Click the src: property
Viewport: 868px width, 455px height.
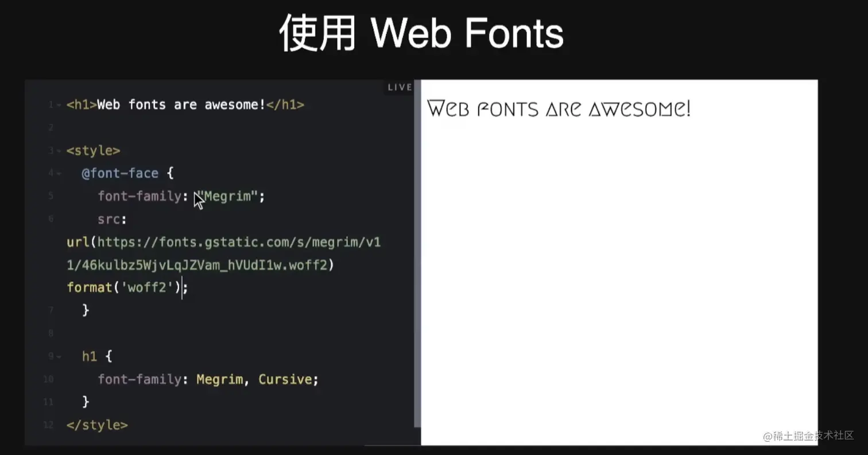coord(112,219)
